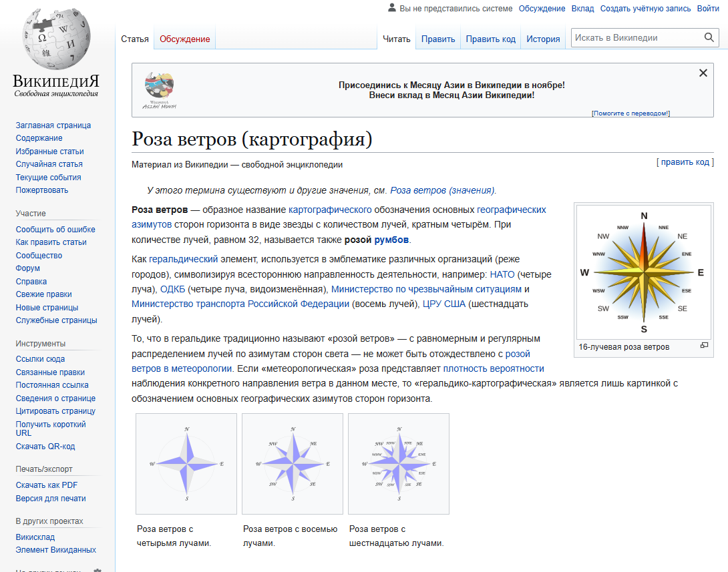Open Заглавная страница in sidebar
The width and height of the screenshot is (728, 572).
pos(53,125)
